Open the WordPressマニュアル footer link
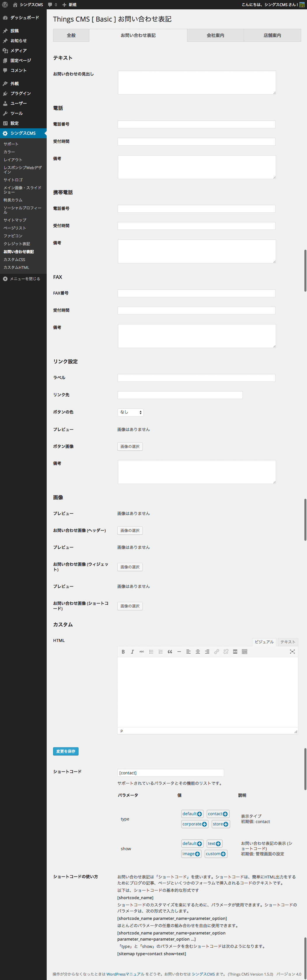This screenshot has width=307, height=980. 125,974
